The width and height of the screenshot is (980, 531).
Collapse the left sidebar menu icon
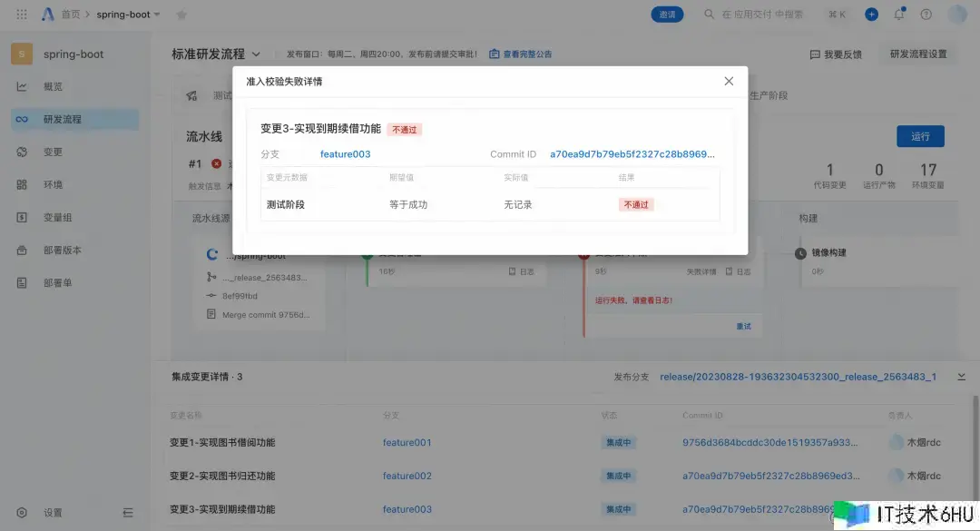(128, 513)
